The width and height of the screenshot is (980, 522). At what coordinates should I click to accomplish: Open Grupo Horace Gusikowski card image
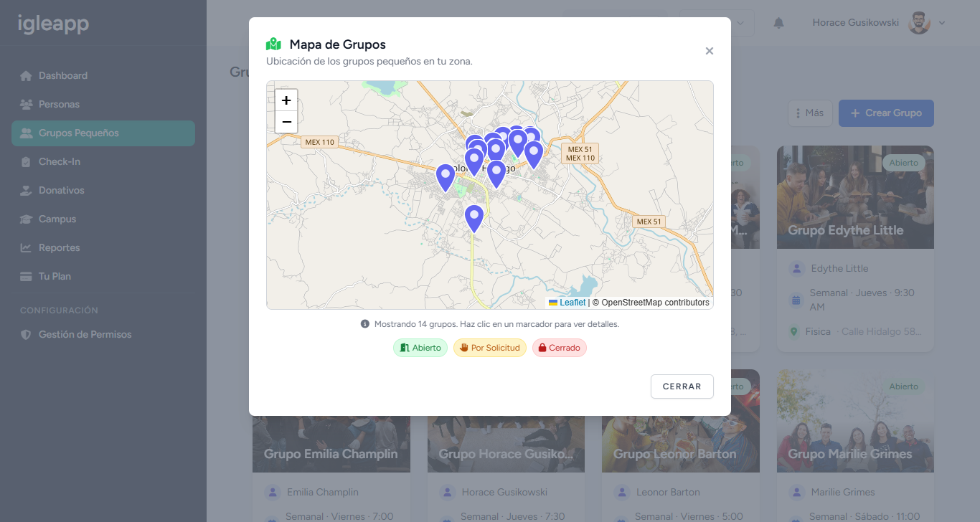506,444
